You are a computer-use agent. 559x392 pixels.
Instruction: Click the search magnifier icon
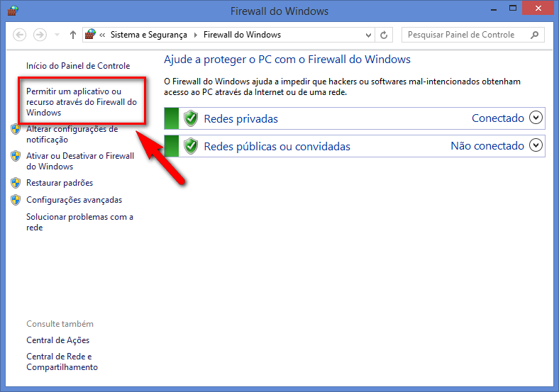pos(534,35)
